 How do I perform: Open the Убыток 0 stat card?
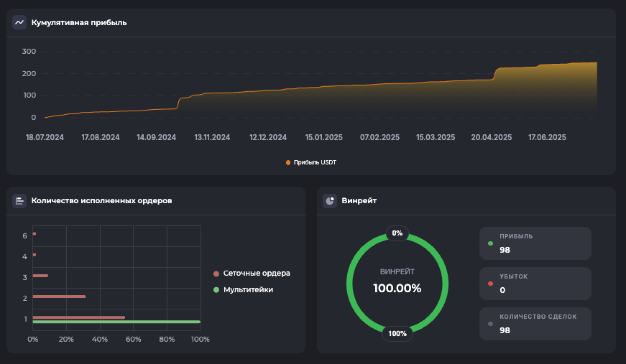click(535, 284)
